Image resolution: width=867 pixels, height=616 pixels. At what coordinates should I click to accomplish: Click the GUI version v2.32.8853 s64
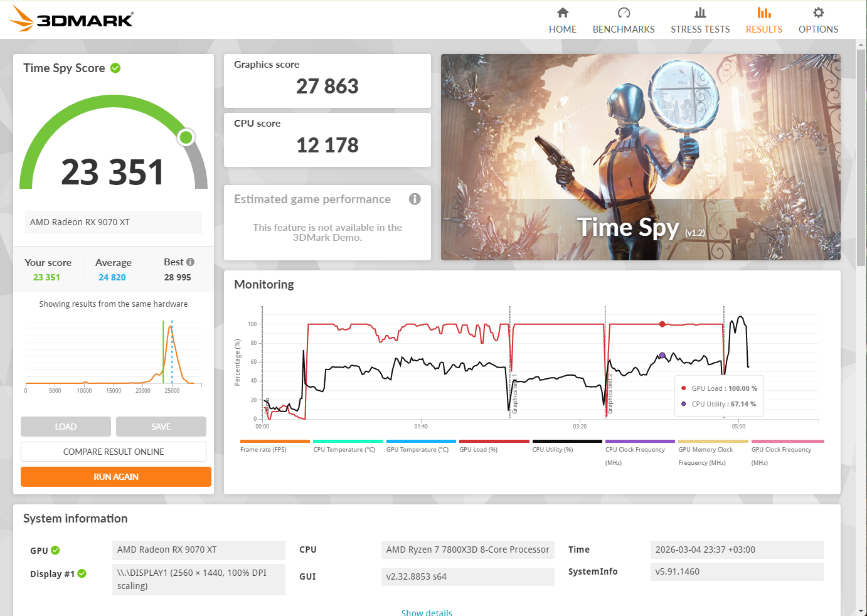pos(468,576)
